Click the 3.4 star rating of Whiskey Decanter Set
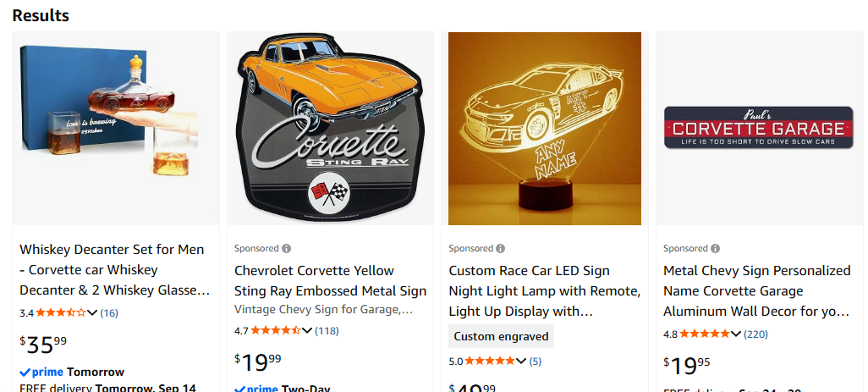 click(x=61, y=312)
